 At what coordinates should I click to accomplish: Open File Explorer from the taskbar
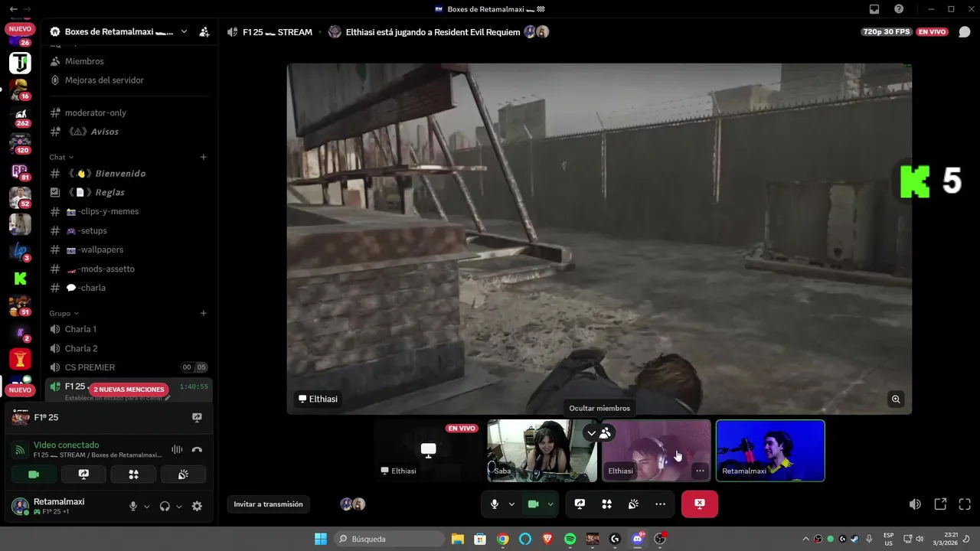[457, 539]
